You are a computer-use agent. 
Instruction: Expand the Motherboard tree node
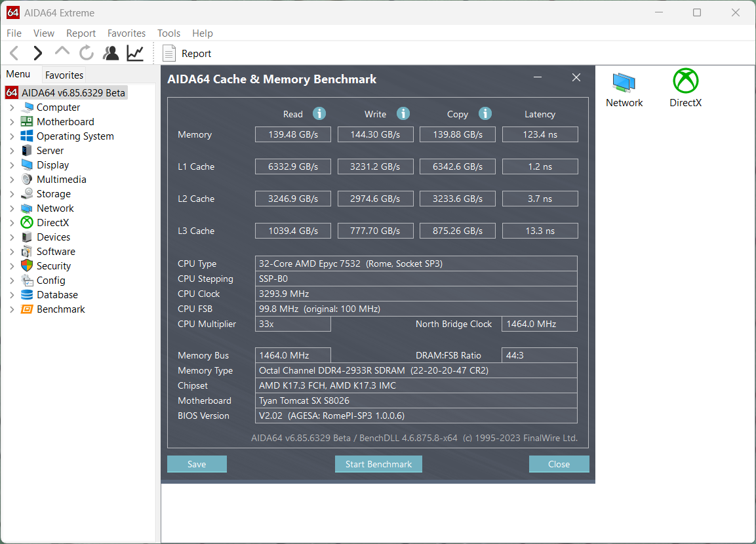pos(12,122)
